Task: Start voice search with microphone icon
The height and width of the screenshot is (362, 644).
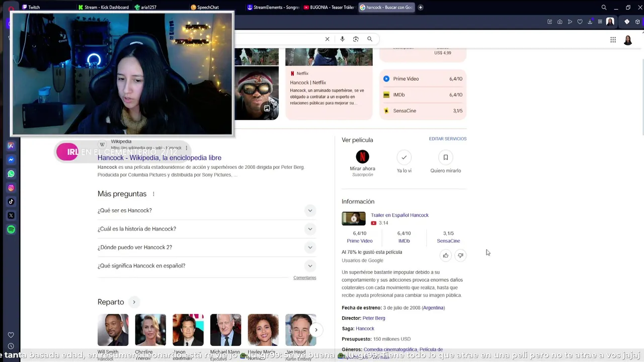Action: [342, 39]
